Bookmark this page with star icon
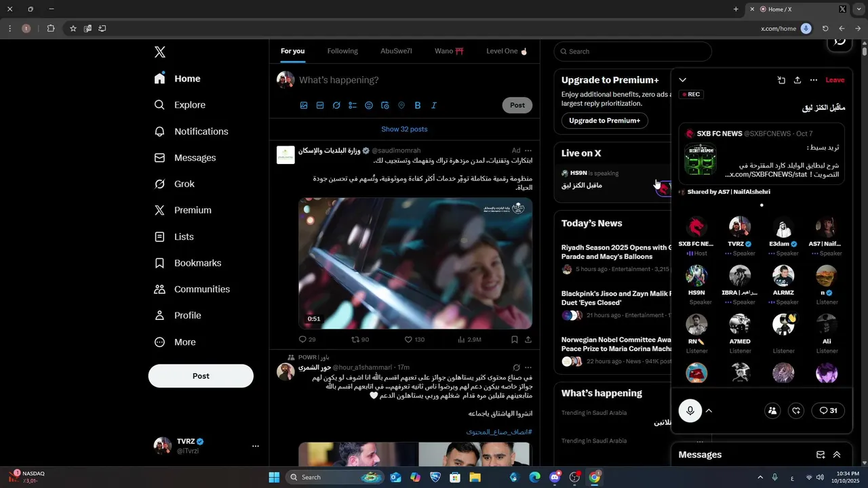This screenshot has width=868, height=488. (x=73, y=28)
